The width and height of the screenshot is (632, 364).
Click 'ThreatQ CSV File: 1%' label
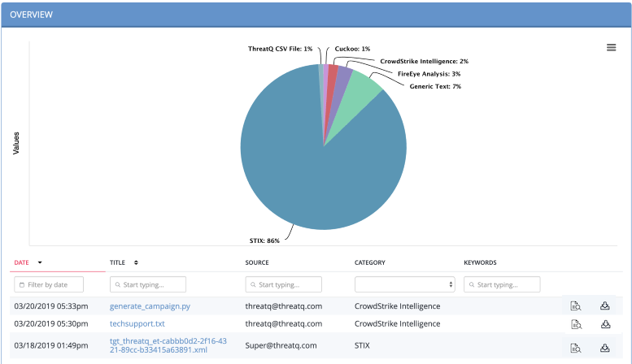(x=280, y=49)
